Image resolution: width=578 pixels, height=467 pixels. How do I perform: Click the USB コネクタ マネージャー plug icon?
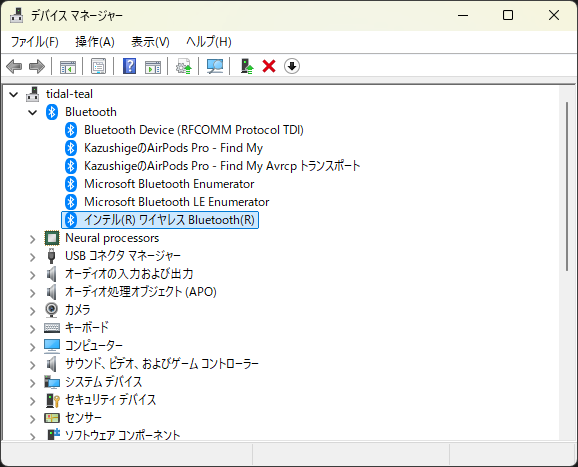tap(52, 256)
